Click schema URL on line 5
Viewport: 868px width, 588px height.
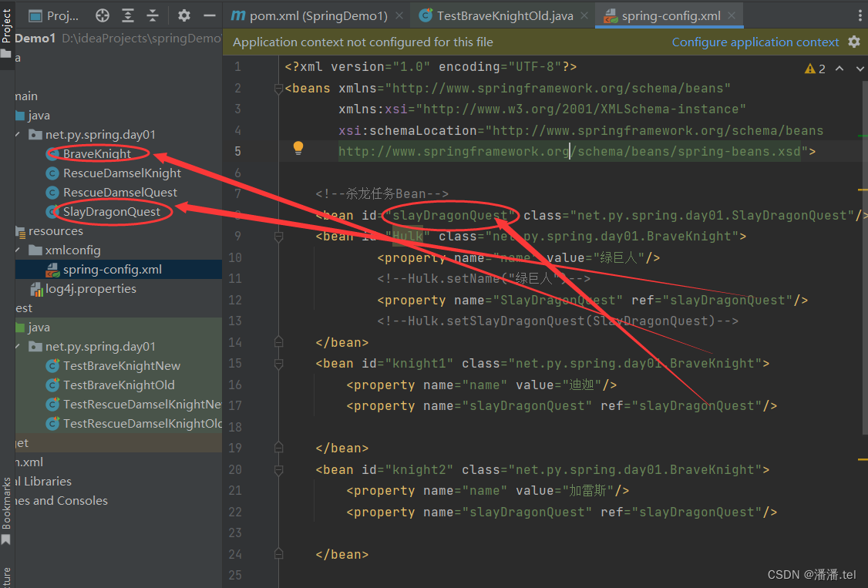coord(570,151)
